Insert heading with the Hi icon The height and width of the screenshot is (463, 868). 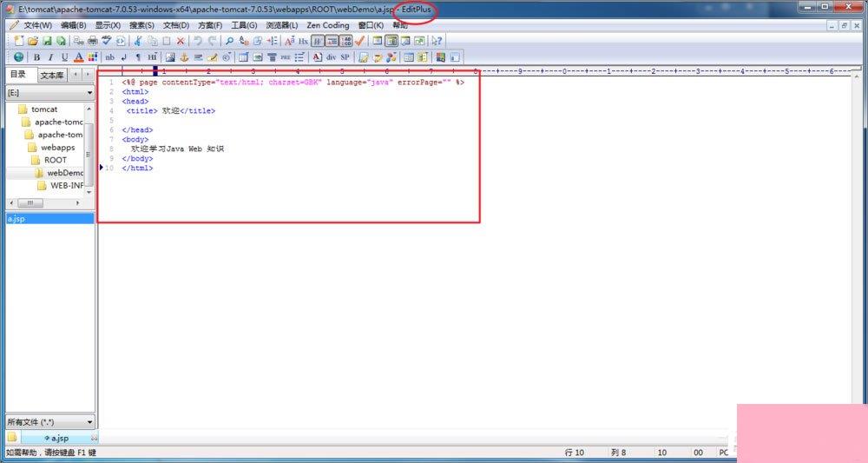pos(152,57)
